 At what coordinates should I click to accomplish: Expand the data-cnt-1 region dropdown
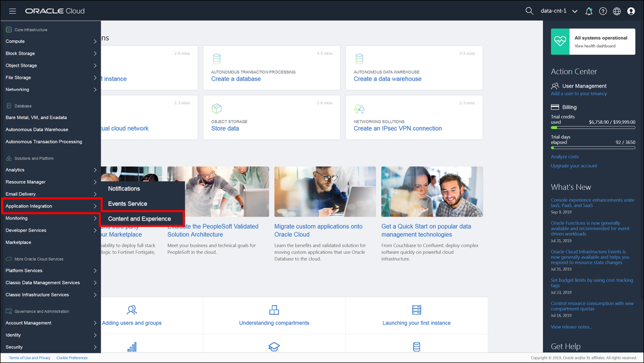[x=559, y=11]
